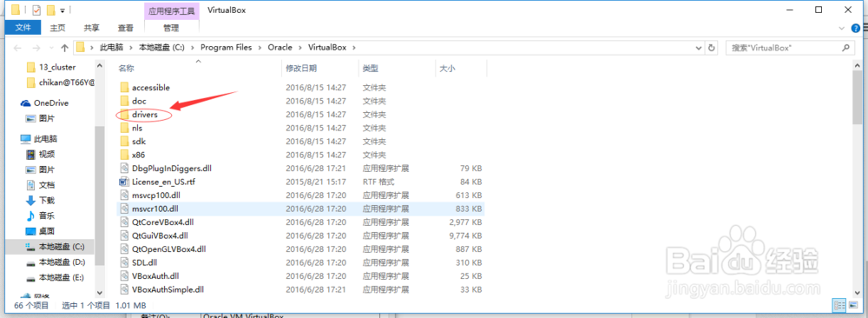
Task: Select the QtGuiVBox4.dll file name
Action: click(160, 235)
